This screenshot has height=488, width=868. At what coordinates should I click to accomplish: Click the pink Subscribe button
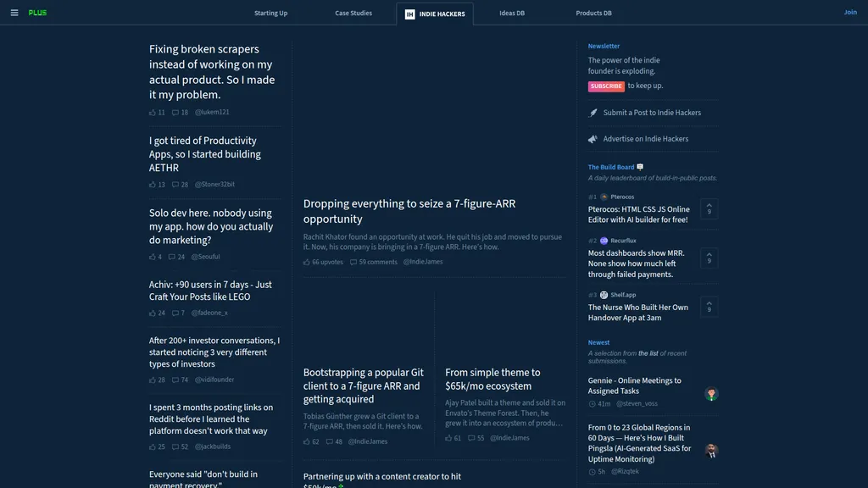coord(605,86)
